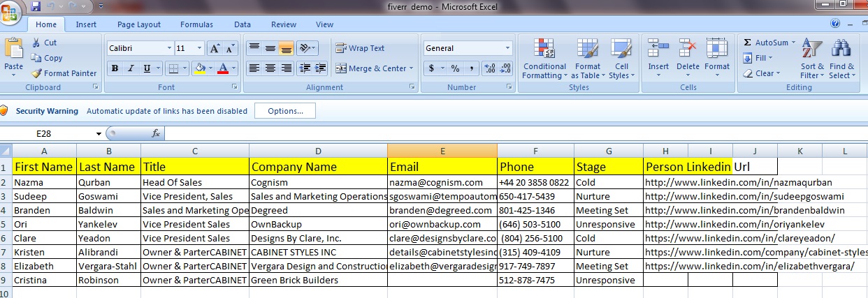
Task: Click the Office button logo
Action: tap(12, 10)
